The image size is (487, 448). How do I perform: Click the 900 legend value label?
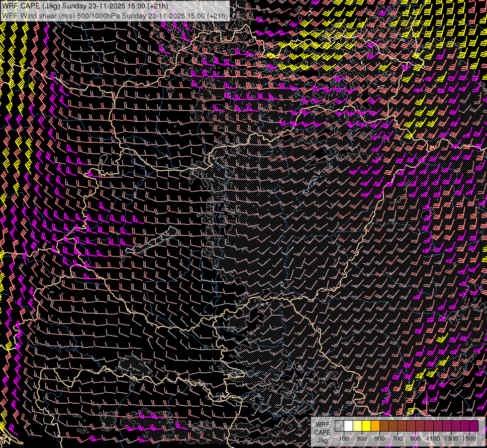click(x=415, y=439)
